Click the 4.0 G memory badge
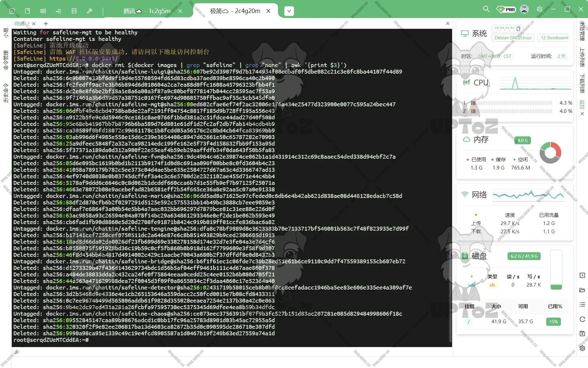588x368 pixels. [523, 140]
